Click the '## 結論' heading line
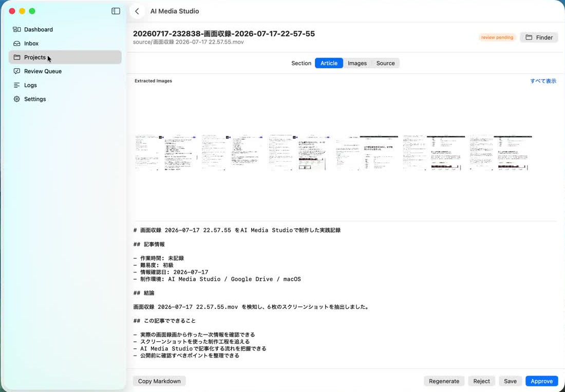565x392 pixels. coord(144,293)
